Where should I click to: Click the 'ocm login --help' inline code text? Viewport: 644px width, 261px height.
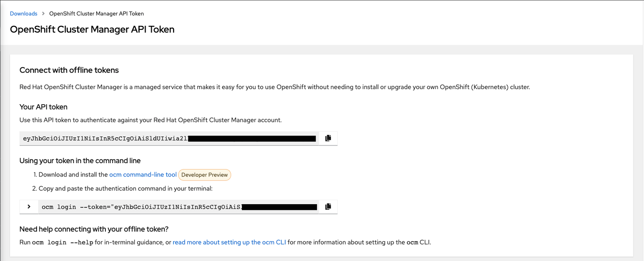point(62,242)
